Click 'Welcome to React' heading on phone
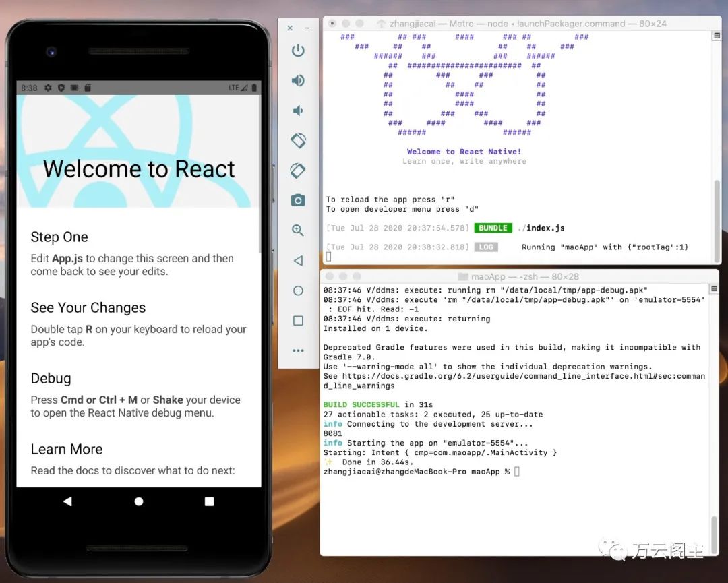Viewport: 728px width, 583px height. point(139,168)
